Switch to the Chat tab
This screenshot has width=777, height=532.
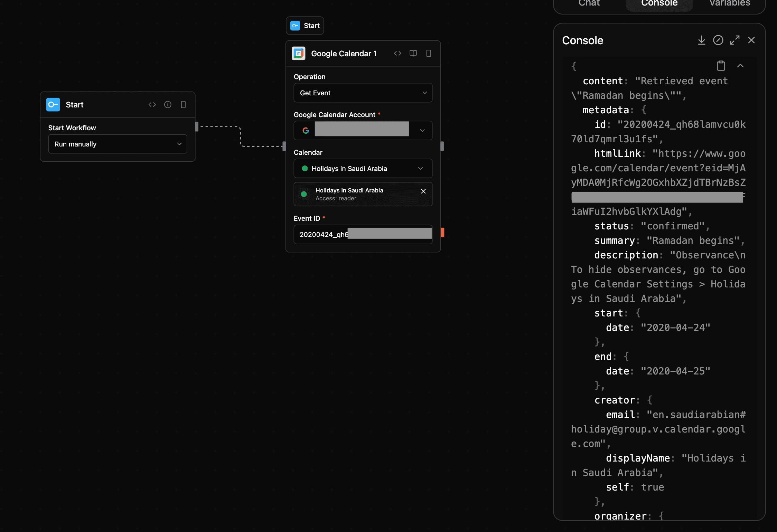pos(589,3)
